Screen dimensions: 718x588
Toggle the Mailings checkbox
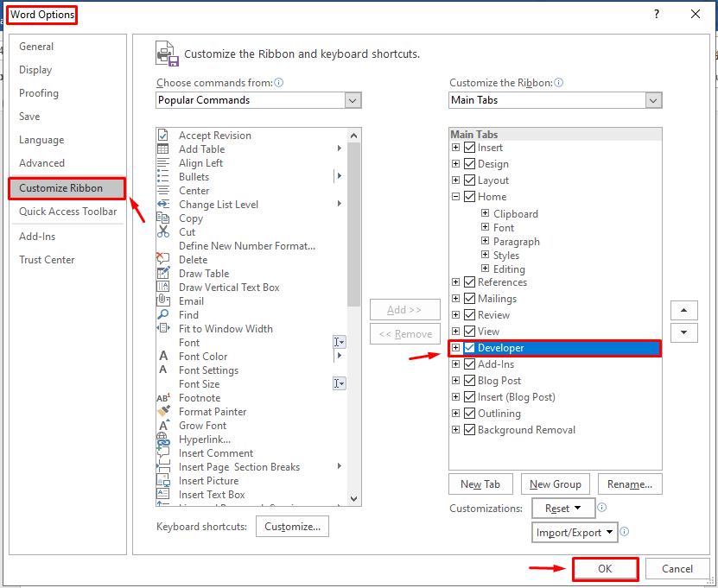469,299
